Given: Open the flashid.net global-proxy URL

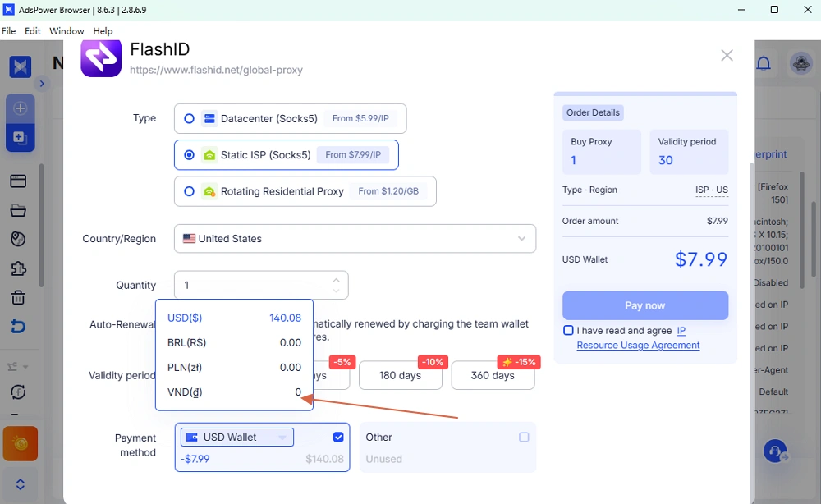Looking at the screenshot, I should click(216, 70).
